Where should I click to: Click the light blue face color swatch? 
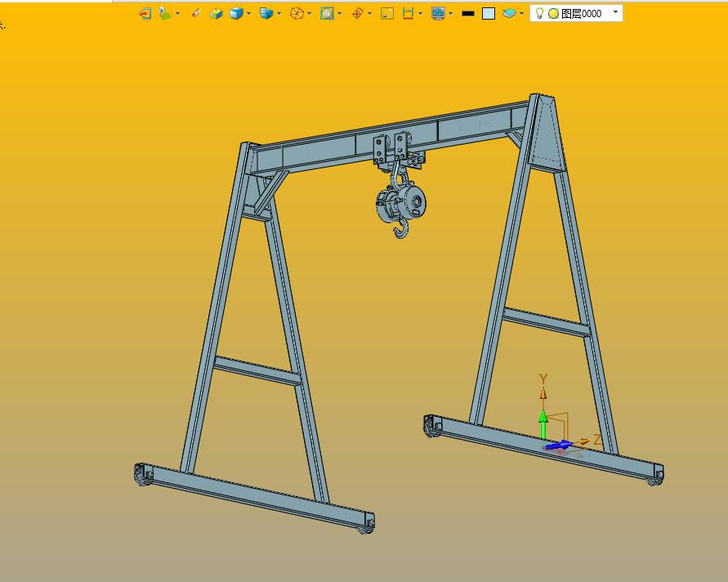coord(489,13)
